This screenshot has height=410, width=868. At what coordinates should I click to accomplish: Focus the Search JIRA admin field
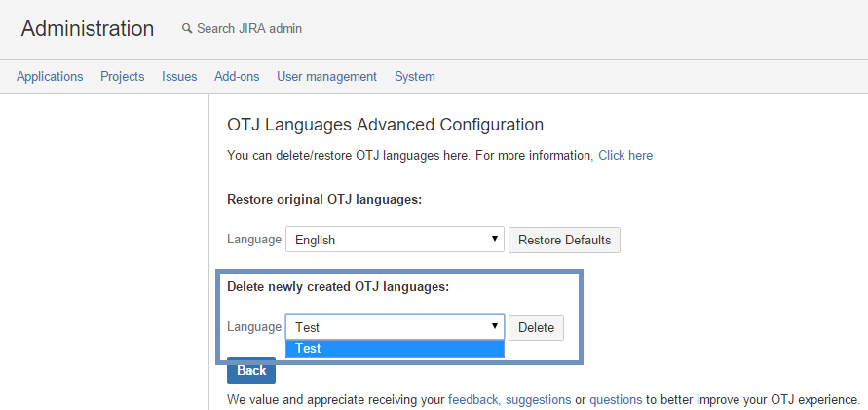pyautogui.click(x=249, y=29)
